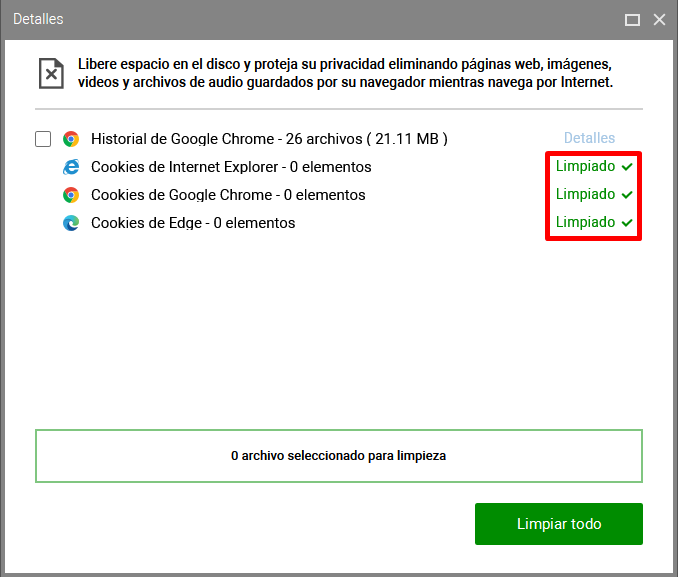Click the Chrome icon beside Cookies de Google Chrome
This screenshot has height=577, width=678.
coord(71,195)
